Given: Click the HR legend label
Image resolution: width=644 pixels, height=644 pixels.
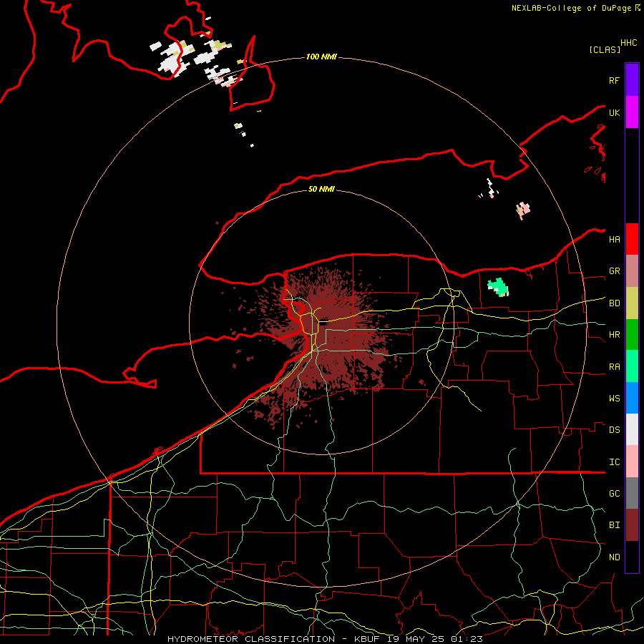Looking at the screenshot, I should (x=614, y=335).
